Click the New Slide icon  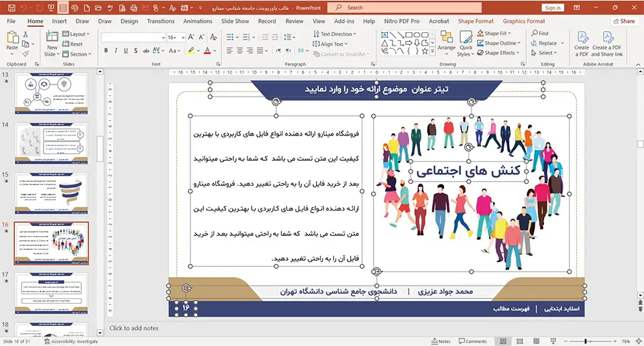pos(52,37)
